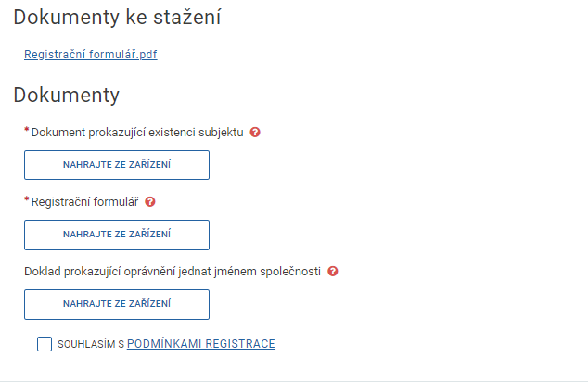This screenshot has height=383, width=588.
Task: Download the Registrační formulář.pdf file
Action: point(91,55)
